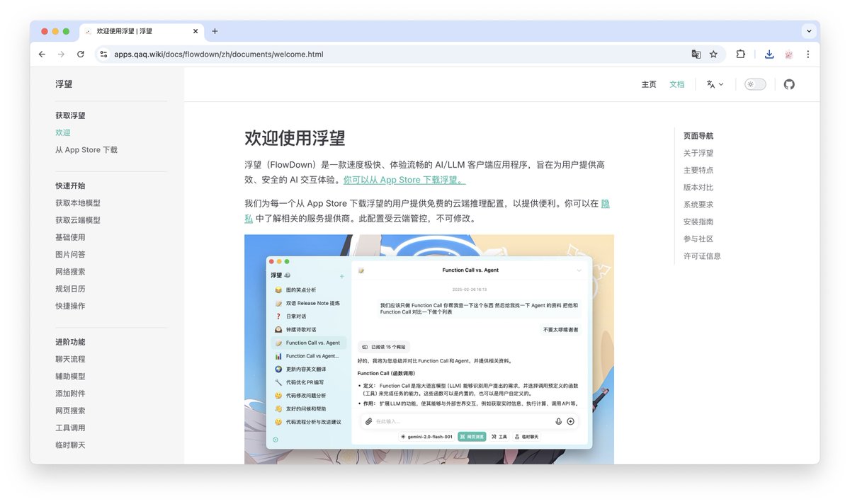Reload the current page
Image resolution: width=850 pixels, height=504 pixels.
(81, 54)
